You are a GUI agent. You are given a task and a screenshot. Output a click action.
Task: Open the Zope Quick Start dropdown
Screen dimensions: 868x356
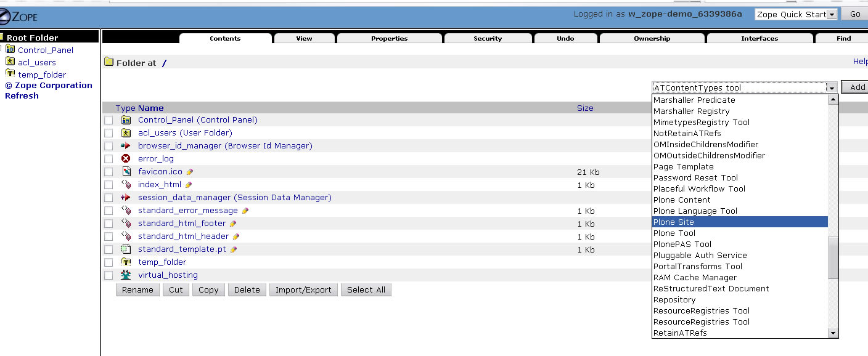[x=796, y=14]
